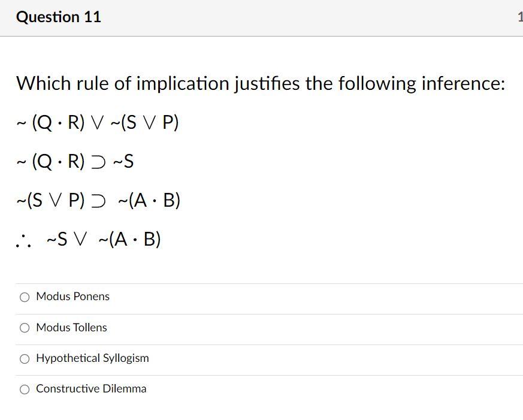This screenshot has width=523, height=420.
Task: Click the Hypothetical Syllogism answer text
Action: [x=92, y=358]
